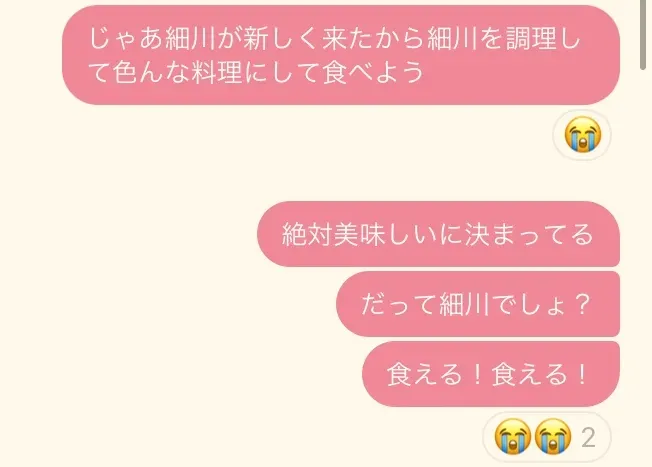Click the reaction count number 2
The width and height of the screenshot is (652, 467).
[588, 437]
